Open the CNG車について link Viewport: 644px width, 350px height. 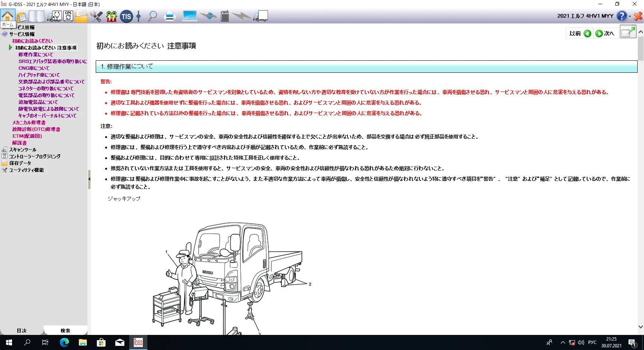pyautogui.click(x=34, y=68)
